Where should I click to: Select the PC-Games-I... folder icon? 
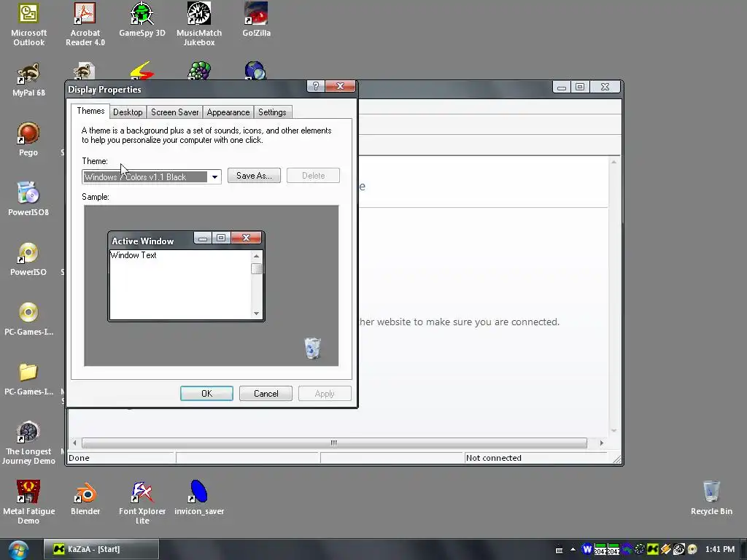click(28, 378)
